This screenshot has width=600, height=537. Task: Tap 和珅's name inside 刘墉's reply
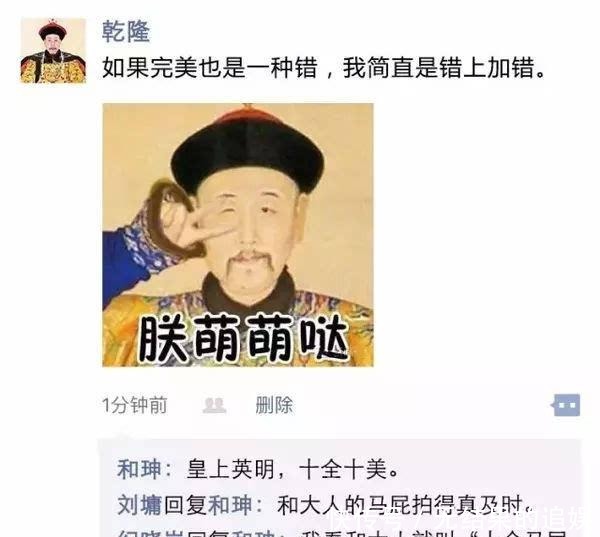click(230, 505)
